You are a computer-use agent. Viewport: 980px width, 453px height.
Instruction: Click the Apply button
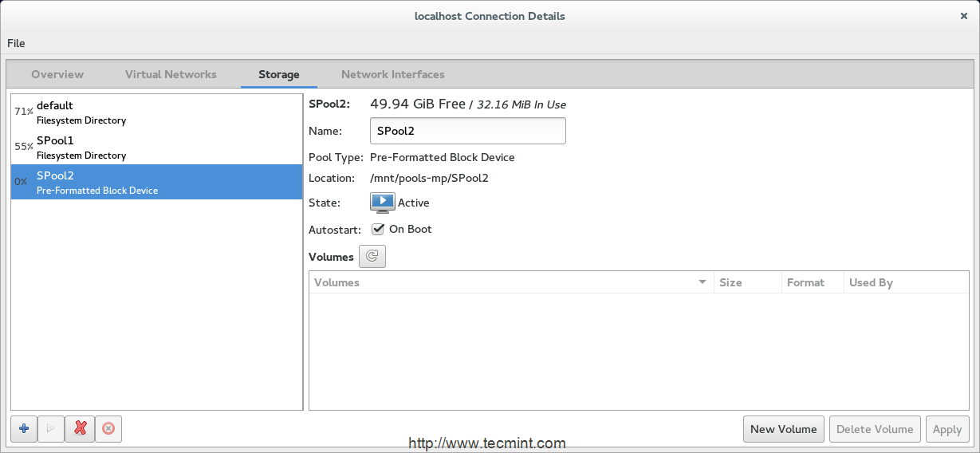point(947,429)
